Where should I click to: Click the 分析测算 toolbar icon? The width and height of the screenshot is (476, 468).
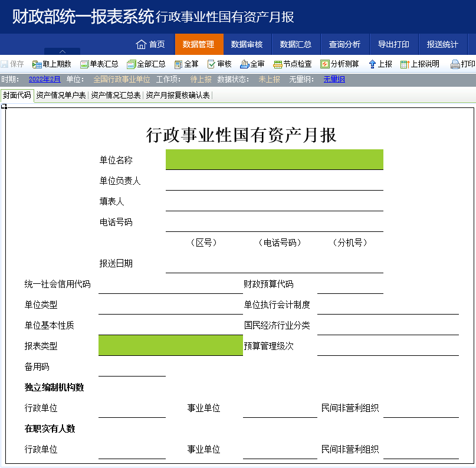(x=325, y=64)
